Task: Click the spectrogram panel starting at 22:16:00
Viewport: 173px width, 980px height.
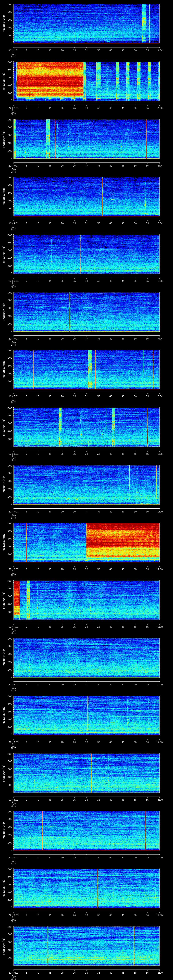Action: click(86, 888)
